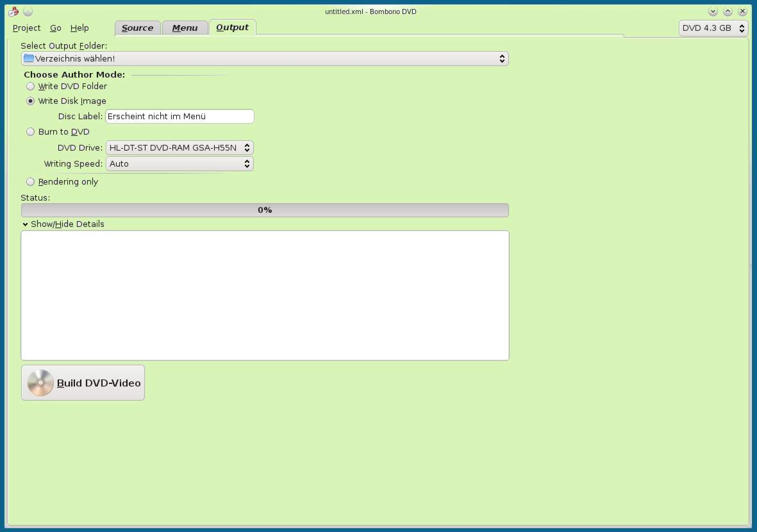Click the Bombono DVD app icon in title bar
The image size is (757, 532).
[13, 12]
